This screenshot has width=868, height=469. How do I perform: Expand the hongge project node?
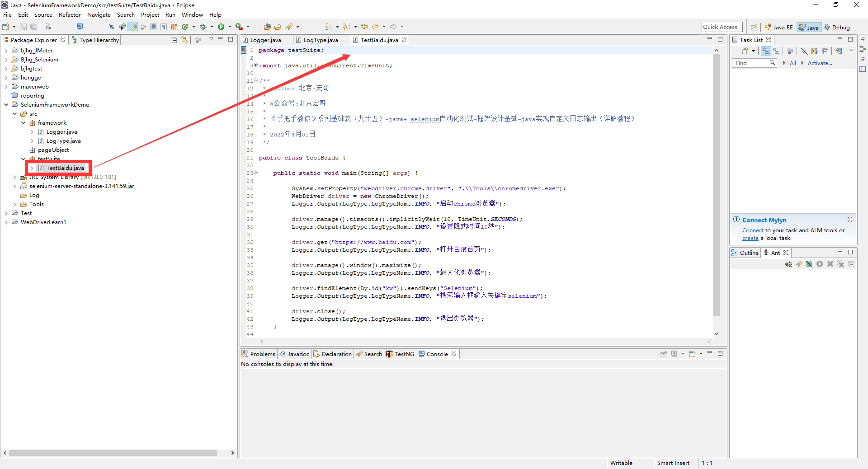tap(6, 78)
